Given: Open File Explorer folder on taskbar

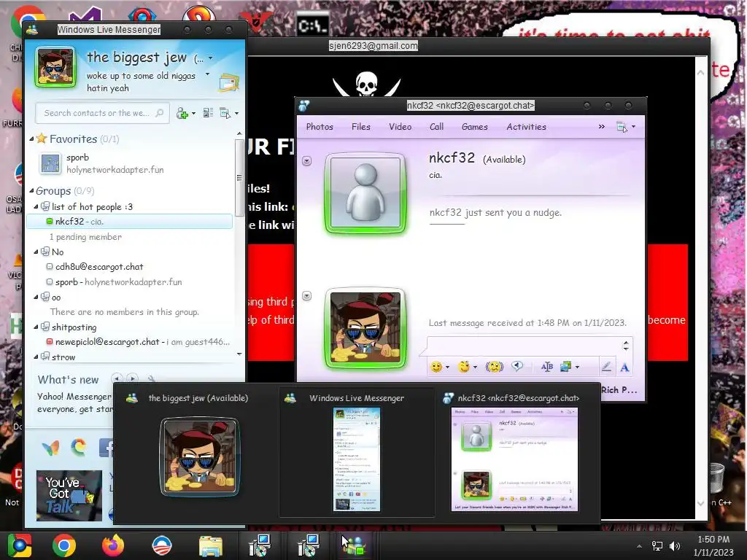Looking at the screenshot, I should (211, 545).
